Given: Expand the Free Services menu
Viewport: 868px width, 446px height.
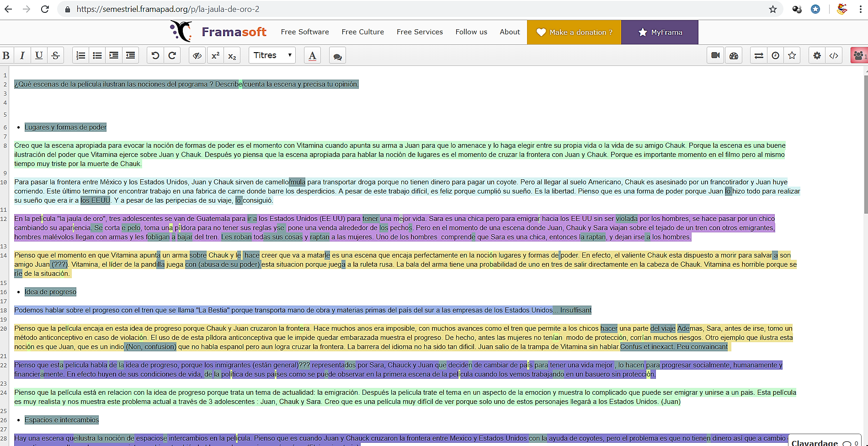Looking at the screenshot, I should pos(420,32).
